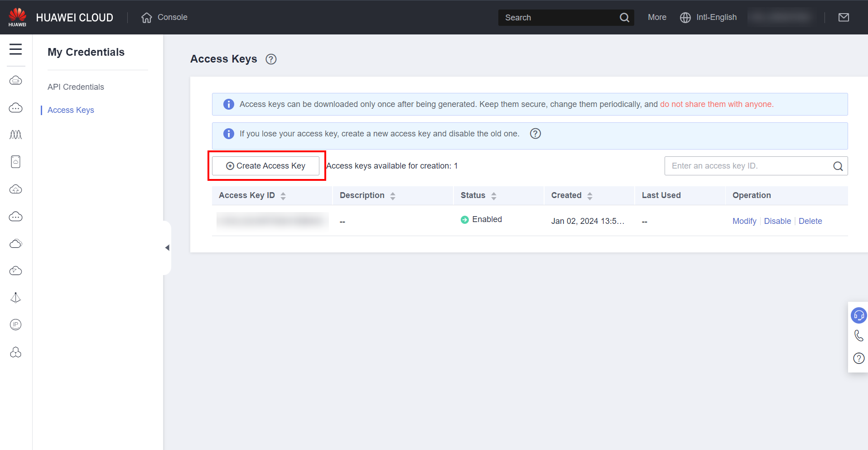This screenshot has width=868, height=450.
Task: Sort table by Status column
Action: [493, 196]
